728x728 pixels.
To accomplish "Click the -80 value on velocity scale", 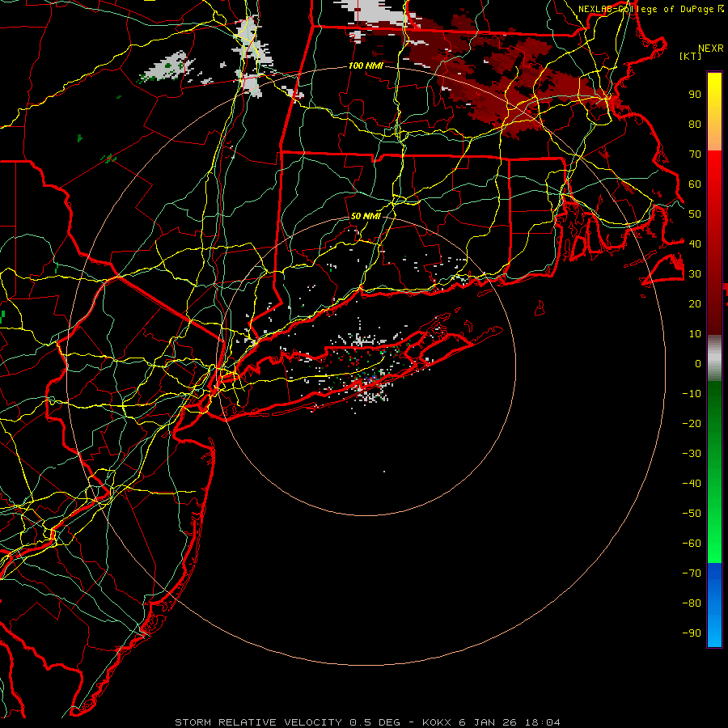I will 692,603.
